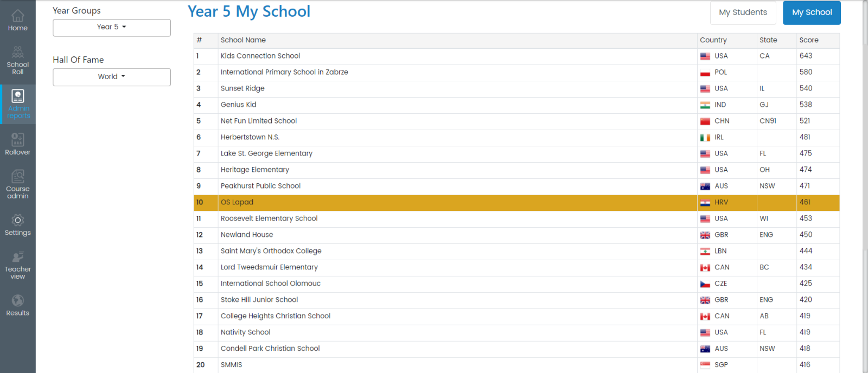Screen dimensions: 868x373
Task: Select Lord Tweedsmuir Elementary
Action: (x=269, y=267)
